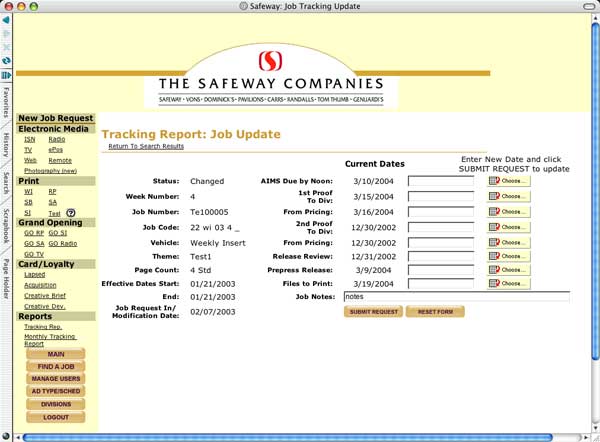The image size is (600, 442).
Task: Open calendar Choose for second From Pricing row
Action: point(509,243)
